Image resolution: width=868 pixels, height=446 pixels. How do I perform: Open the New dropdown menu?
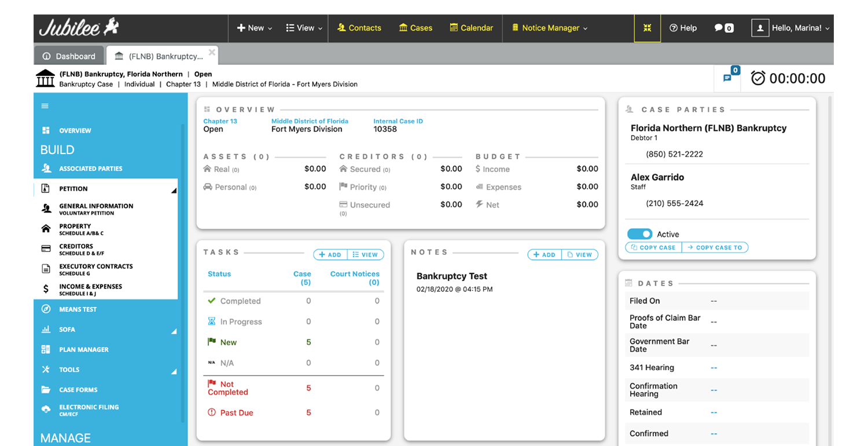(255, 28)
